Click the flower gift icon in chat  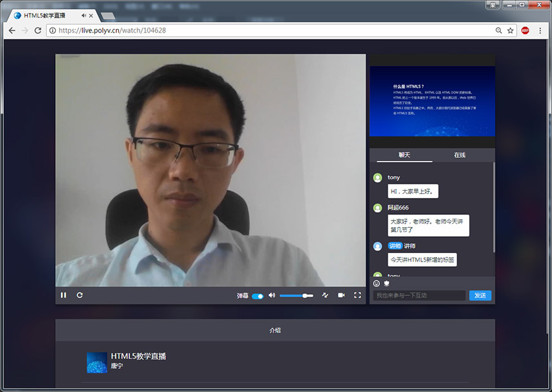386,284
